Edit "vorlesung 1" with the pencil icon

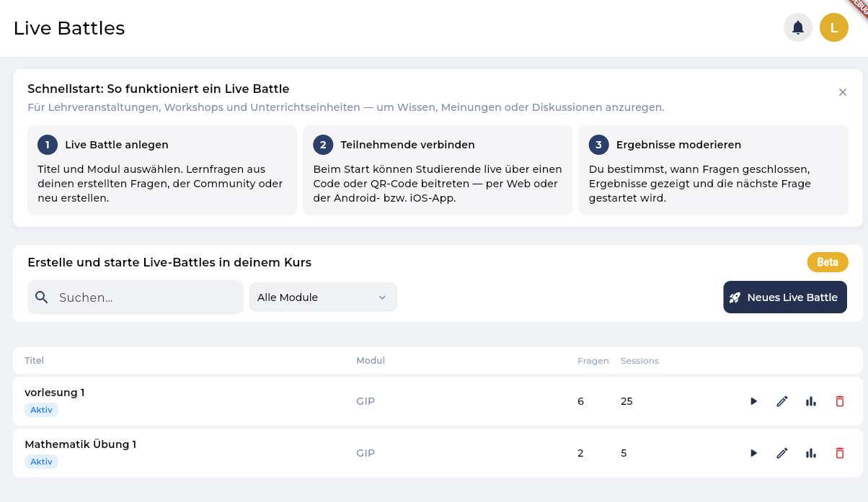pos(782,401)
